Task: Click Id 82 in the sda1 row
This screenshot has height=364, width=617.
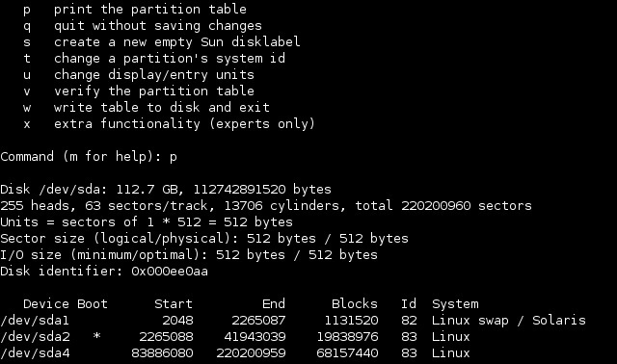Action: point(409,321)
